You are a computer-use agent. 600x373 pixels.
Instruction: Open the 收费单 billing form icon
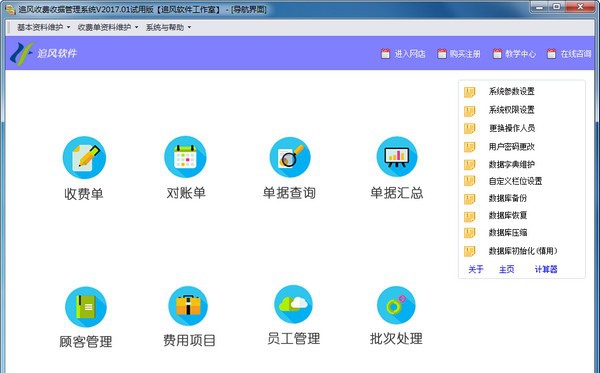[84, 157]
